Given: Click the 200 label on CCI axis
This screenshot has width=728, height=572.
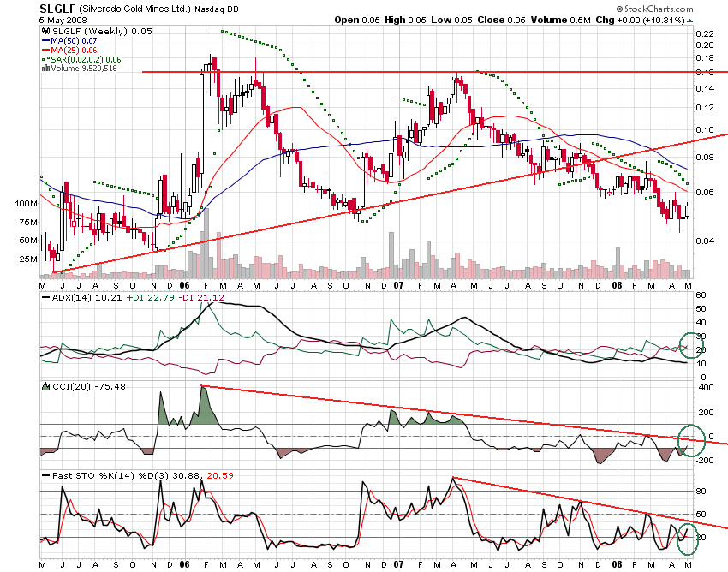Looking at the screenshot, I should (x=706, y=412).
